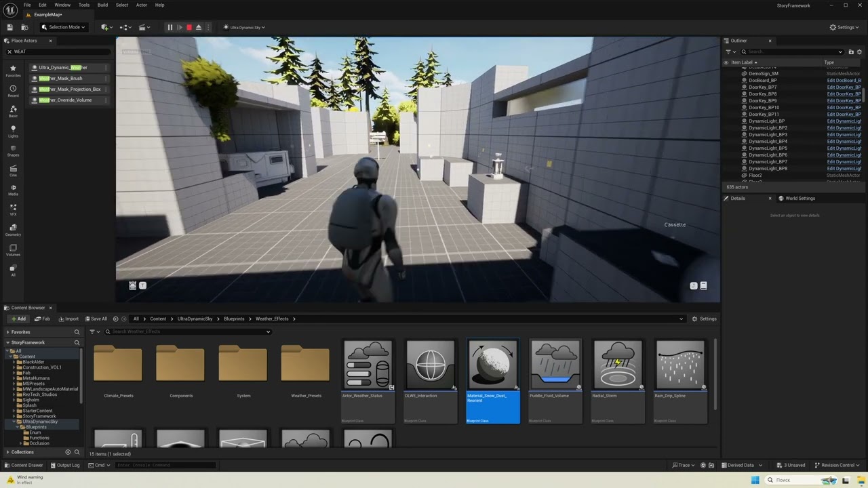Image resolution: width=868 pixels, height=488 pixels.
Task: Click Save All button
Action: [96, 319]
